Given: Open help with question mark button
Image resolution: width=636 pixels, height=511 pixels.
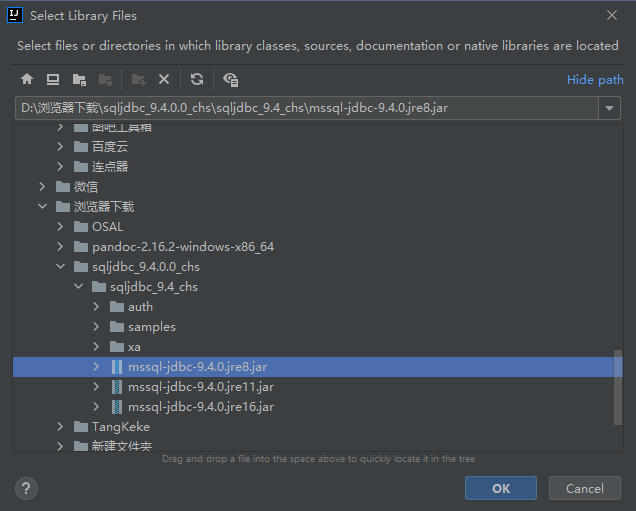Looking at the screenshot, I should (x=26, y=489).
